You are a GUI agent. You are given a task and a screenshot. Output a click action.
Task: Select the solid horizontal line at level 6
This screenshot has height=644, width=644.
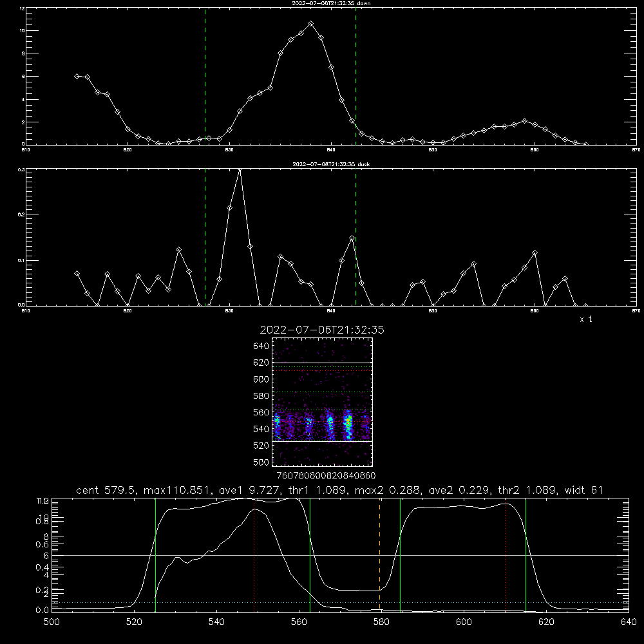[340, 555]
